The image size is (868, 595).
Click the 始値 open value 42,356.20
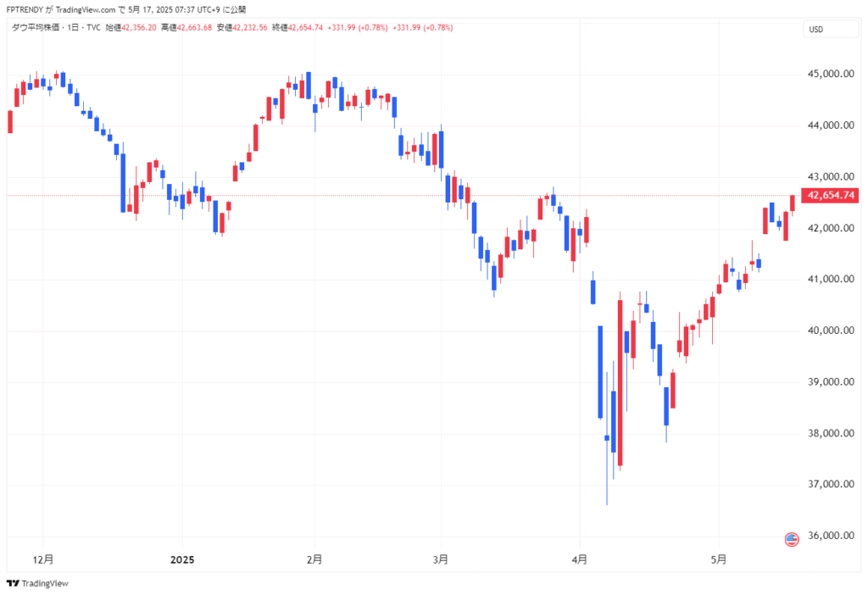[x=139, y=28]
